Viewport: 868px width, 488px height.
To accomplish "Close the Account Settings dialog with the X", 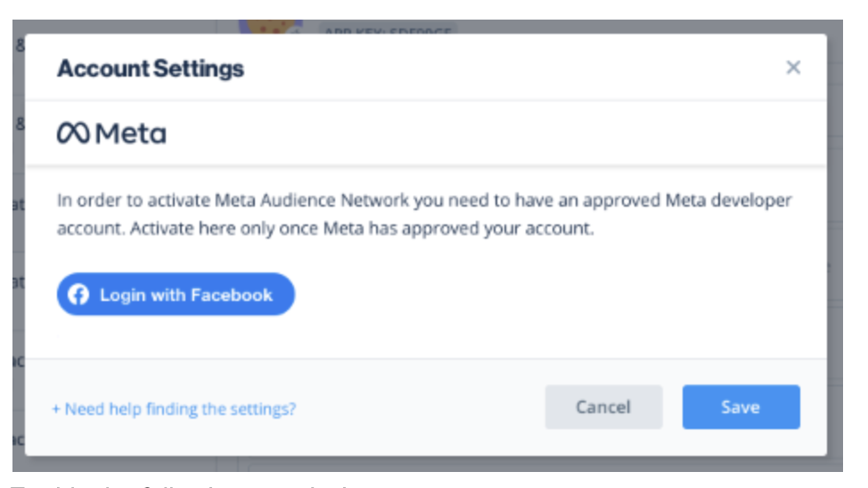I will 792,68.
